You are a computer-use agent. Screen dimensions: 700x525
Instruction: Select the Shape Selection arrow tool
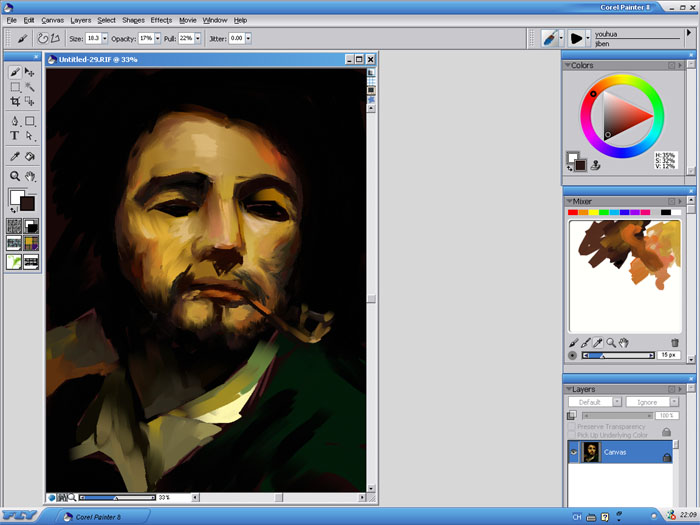pyautogui.click(x=29, y=136)
